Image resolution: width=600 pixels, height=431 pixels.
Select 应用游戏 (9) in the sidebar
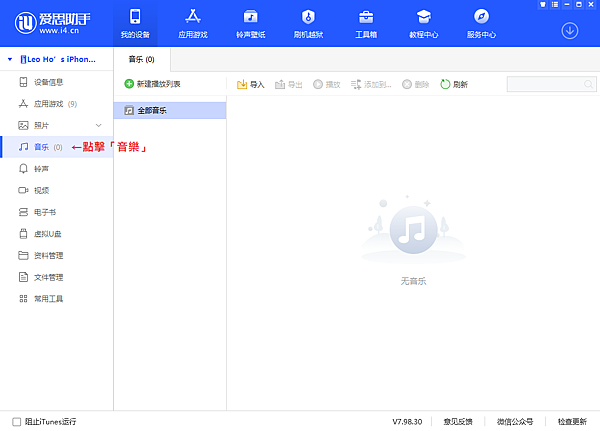point(57,104)
